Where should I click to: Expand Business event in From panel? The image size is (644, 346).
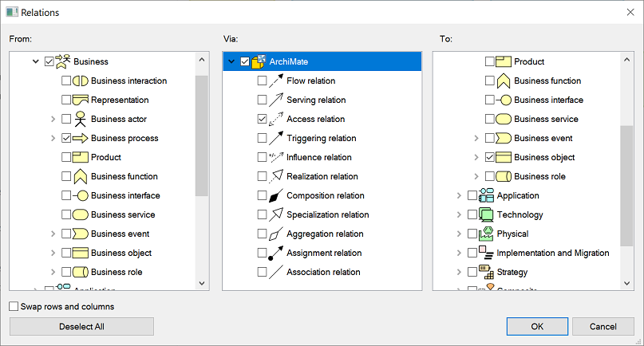point(53,234)
